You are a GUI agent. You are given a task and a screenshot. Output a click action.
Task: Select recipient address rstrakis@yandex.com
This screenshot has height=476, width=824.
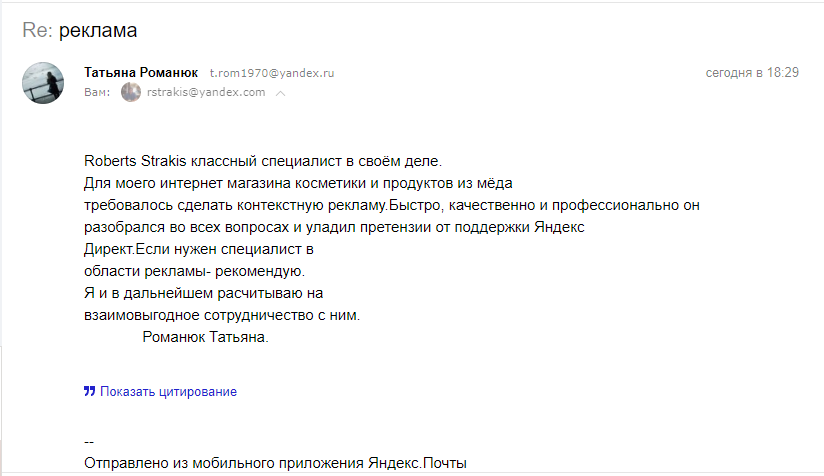pyautogui.click(x=206, y=92)
